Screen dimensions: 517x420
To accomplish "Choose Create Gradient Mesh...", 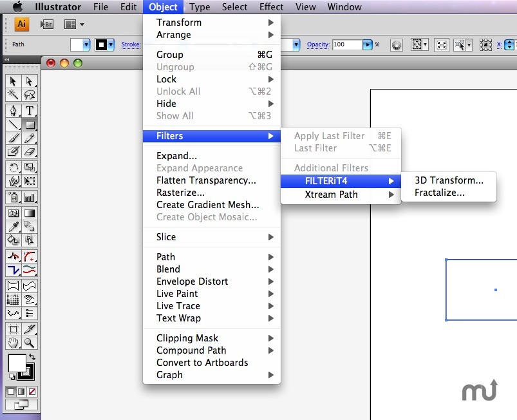I will tap(211, 205).
